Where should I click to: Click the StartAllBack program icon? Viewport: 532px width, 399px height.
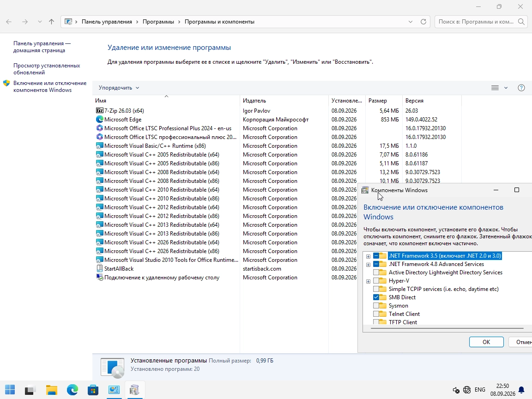click(99, 268)
